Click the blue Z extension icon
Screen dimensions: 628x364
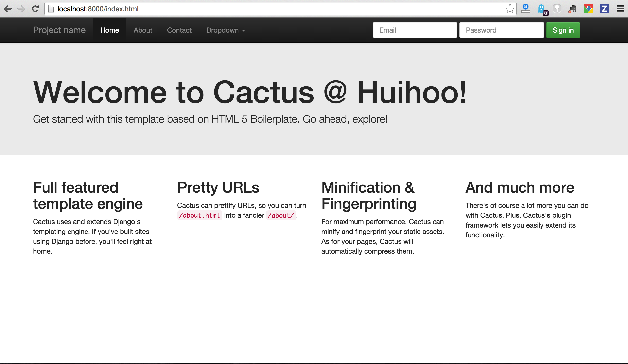point(604,9)
